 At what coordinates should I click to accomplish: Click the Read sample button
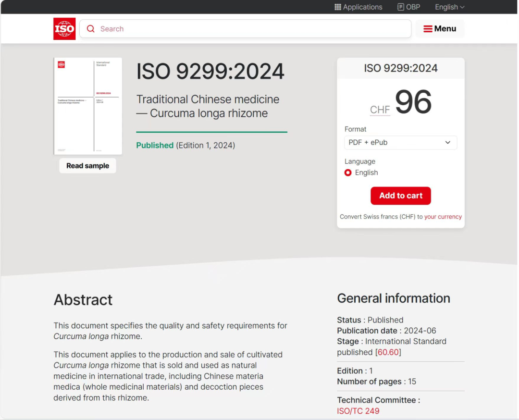(88, 166)
